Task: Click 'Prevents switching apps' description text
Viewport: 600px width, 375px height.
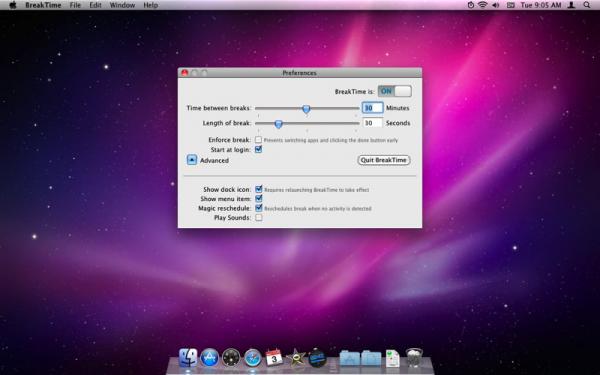Action: 331,140
